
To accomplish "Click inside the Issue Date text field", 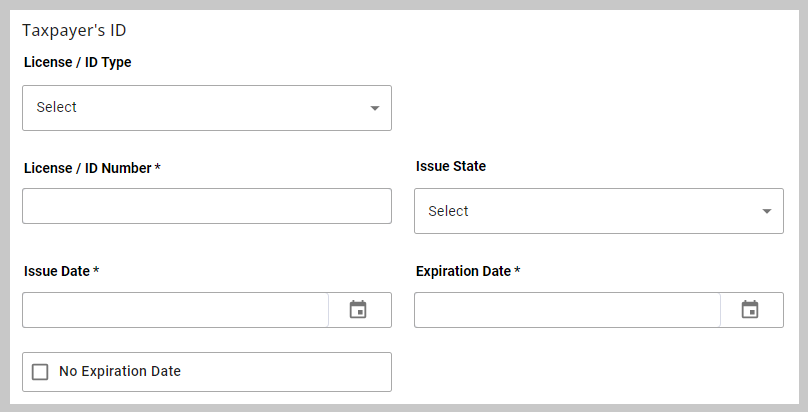I will [175, 310].
